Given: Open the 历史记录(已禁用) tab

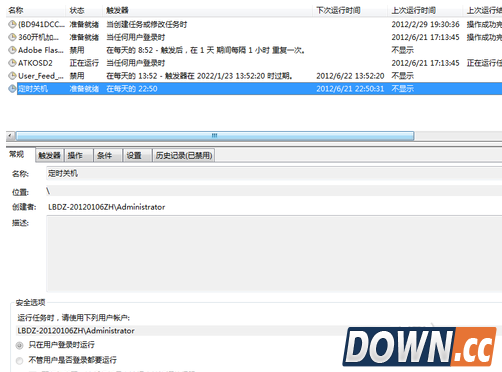Looking at the screenshot, I should (184, 156).
